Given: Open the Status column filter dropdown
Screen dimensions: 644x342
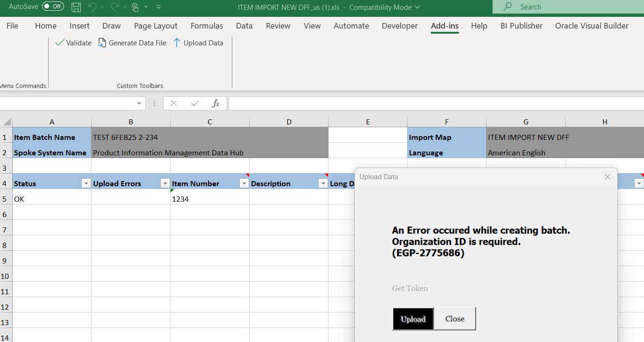Looking at the screenshot, I should click(86, 183).
